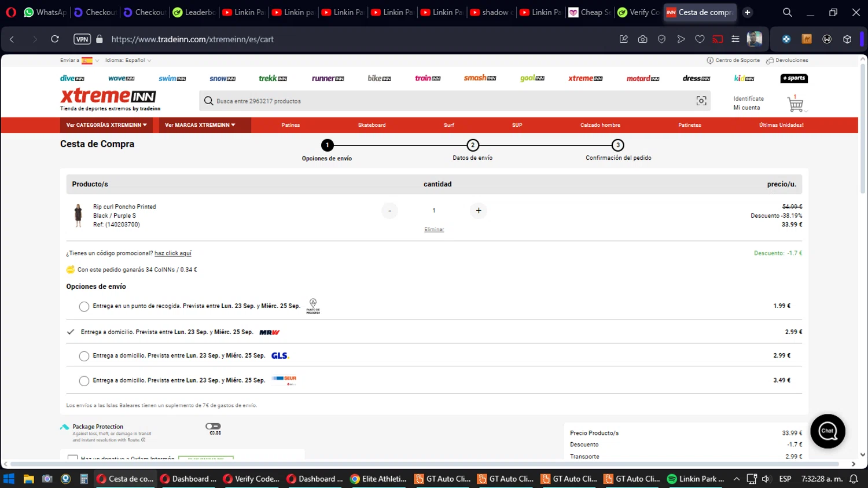Open Skateboard menu item

coord(372,125)
